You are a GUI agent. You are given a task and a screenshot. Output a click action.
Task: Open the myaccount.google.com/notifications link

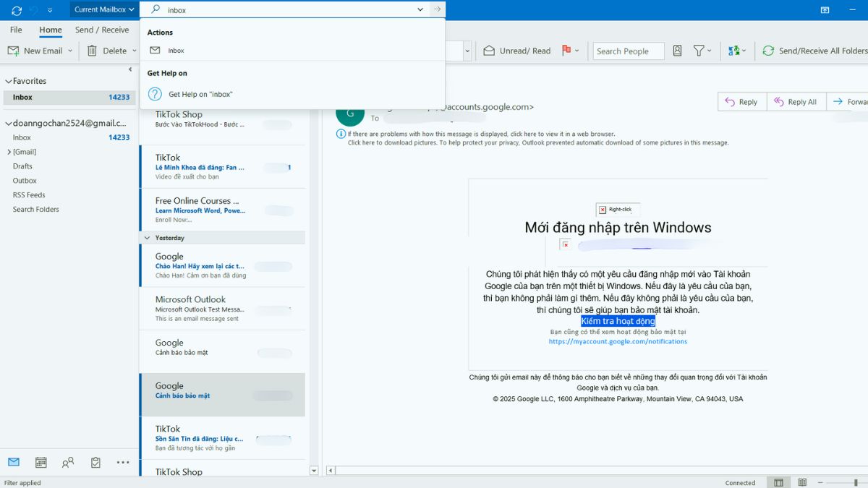[x=618, y=341]
